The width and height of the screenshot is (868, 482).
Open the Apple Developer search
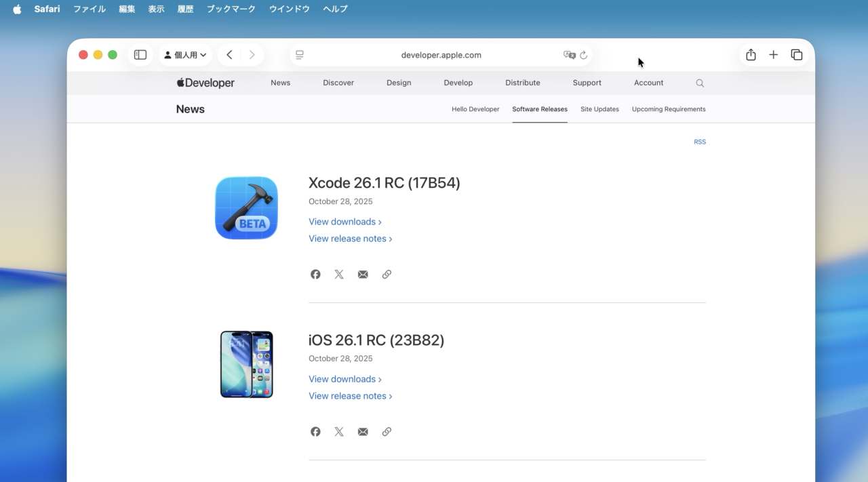coord(699,82)
